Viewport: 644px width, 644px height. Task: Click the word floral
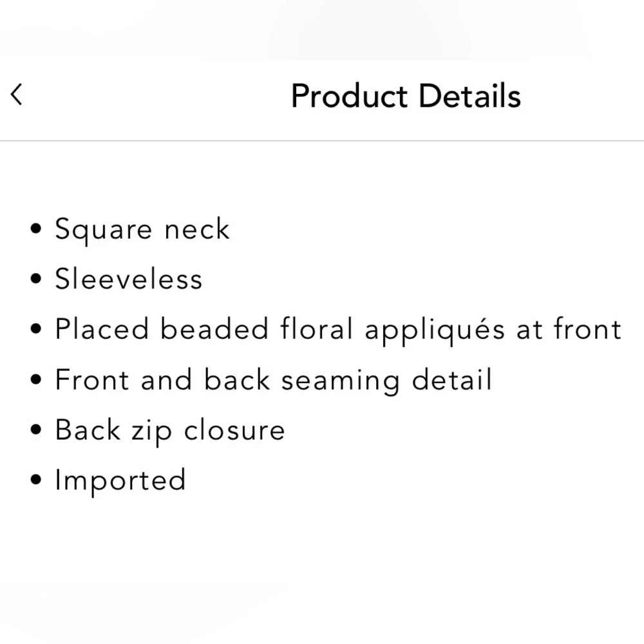coord(316,330)
